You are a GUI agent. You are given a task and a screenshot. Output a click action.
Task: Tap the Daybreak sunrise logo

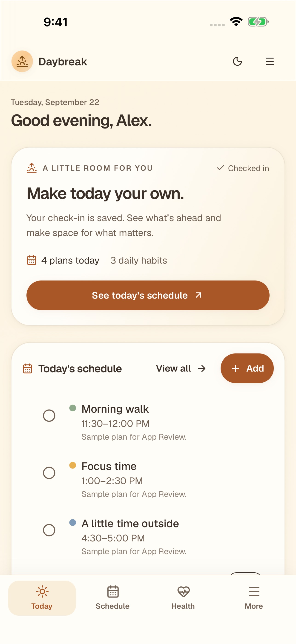(22, 61)
